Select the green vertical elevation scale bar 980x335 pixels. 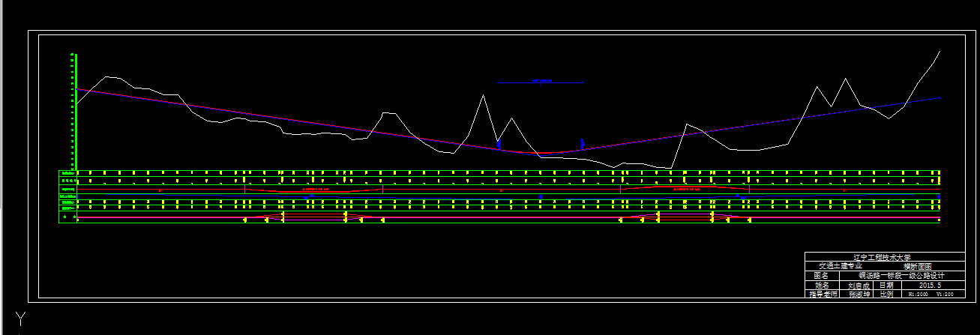click(76, 112)
